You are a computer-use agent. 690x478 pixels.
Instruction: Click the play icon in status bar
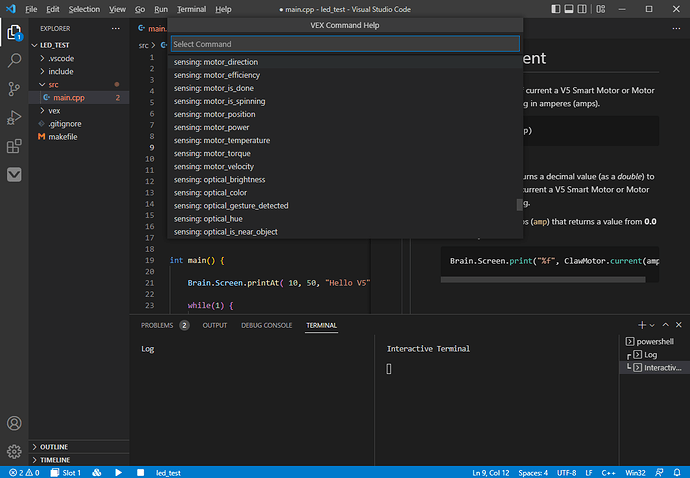click(118, 472)
